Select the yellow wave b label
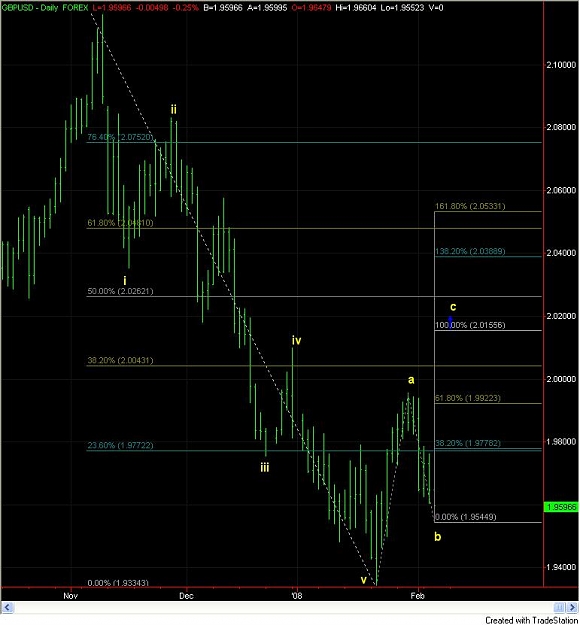Viewport: 580px width, 625px height. coord(438,537)
